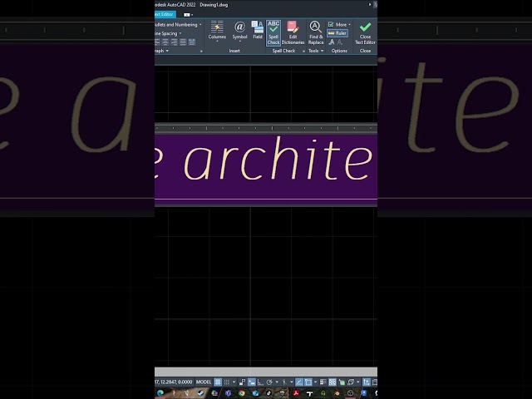Viewport: 532px width, 399px height.
Task: Open Adobe Acrobat from taskbar
Action: [296, 393]
